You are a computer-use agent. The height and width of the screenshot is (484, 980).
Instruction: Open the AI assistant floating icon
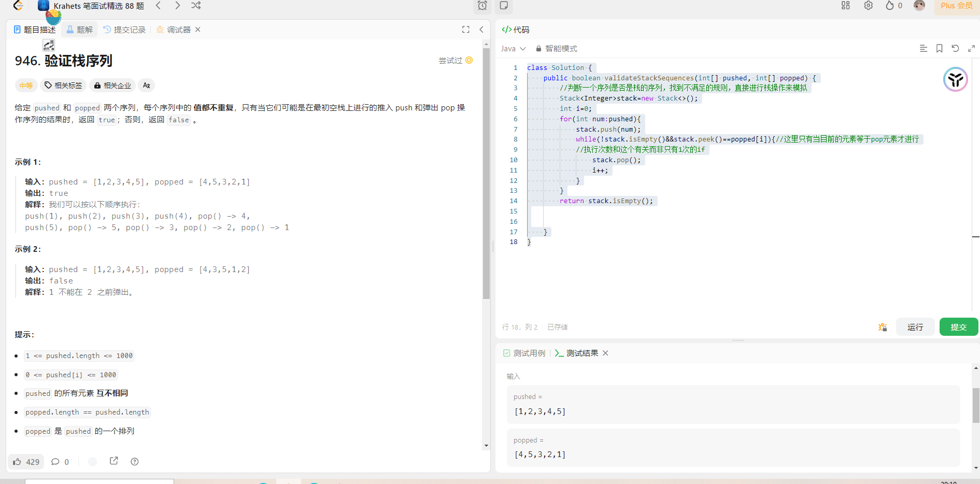(x=956, y=79)
